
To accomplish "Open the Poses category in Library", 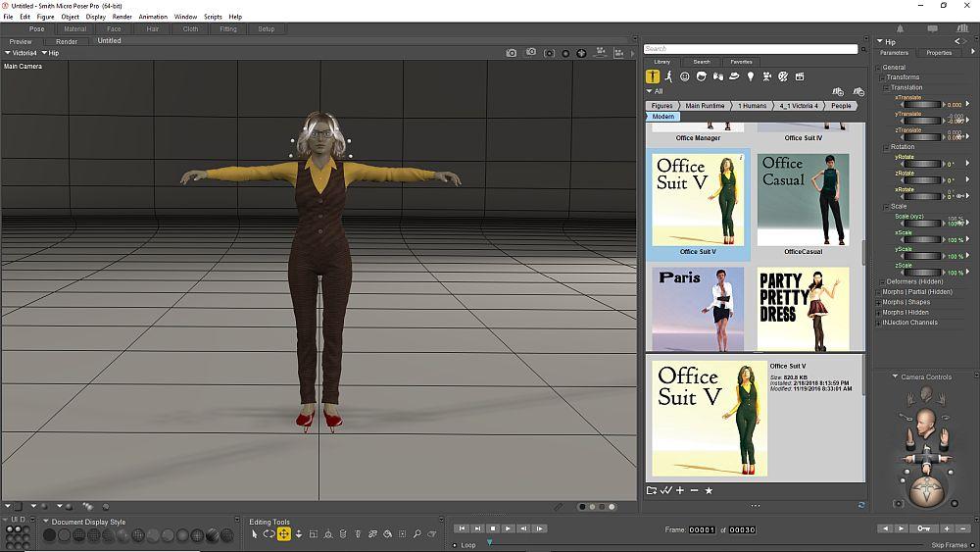I will 668,76.
